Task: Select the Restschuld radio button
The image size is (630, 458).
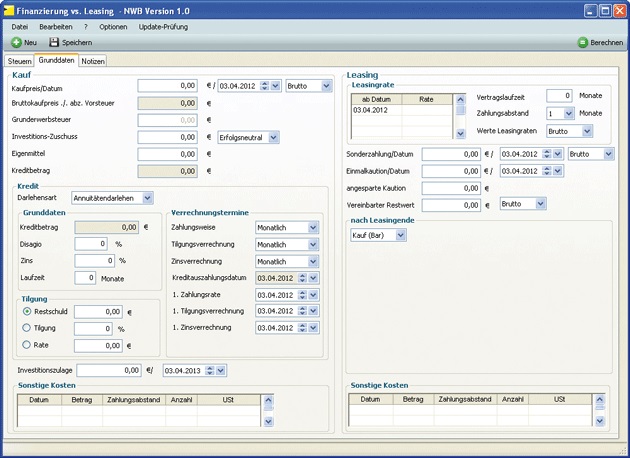Action: pyautogui.click(x=27, y=311)
